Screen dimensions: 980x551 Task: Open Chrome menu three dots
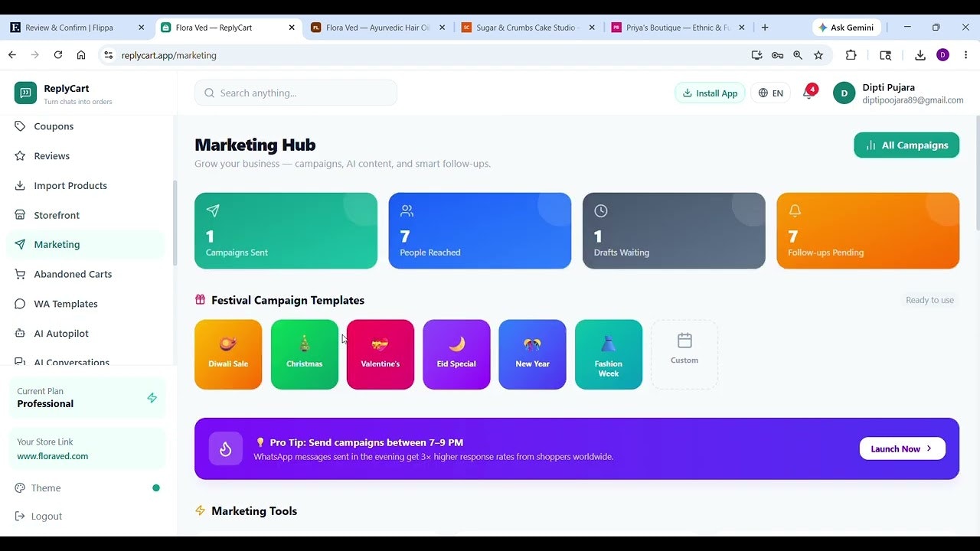(966, 55)
